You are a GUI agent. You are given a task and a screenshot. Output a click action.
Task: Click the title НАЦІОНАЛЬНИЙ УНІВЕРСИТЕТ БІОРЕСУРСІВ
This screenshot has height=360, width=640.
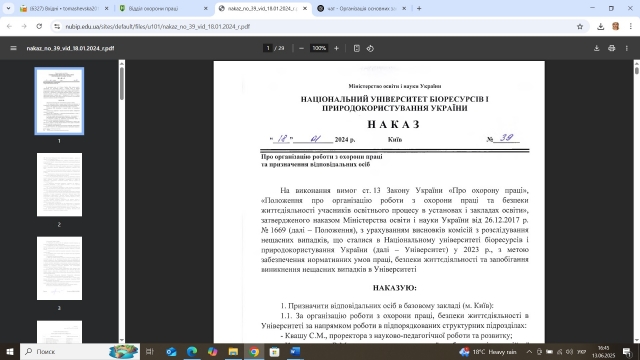[394, 104]
